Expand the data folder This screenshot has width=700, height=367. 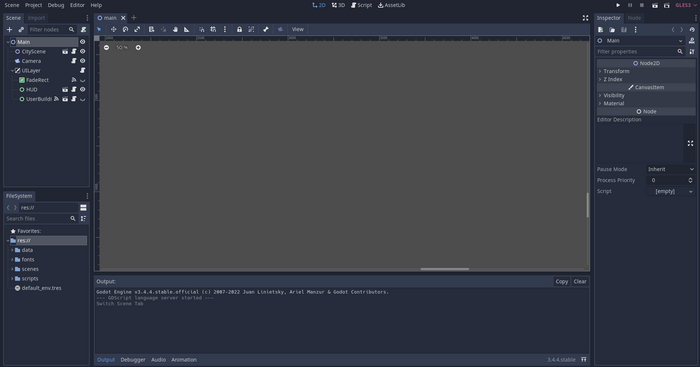pyautogui.click(x=12, y=250)
